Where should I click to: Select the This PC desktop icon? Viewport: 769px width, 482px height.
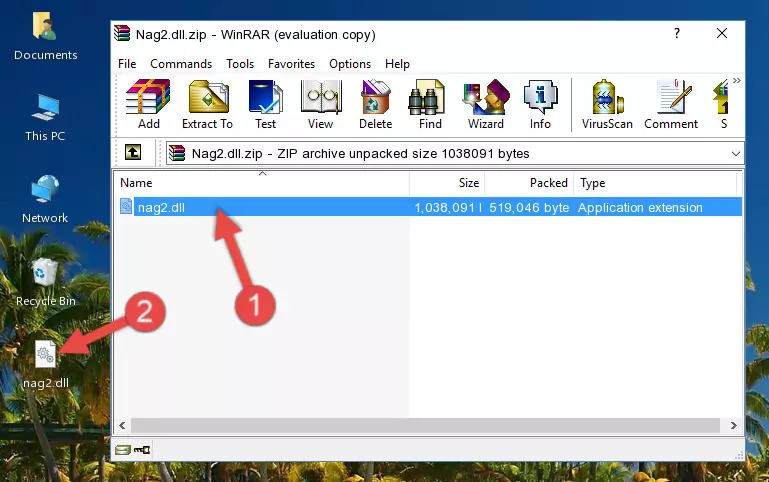pos(45,118)
